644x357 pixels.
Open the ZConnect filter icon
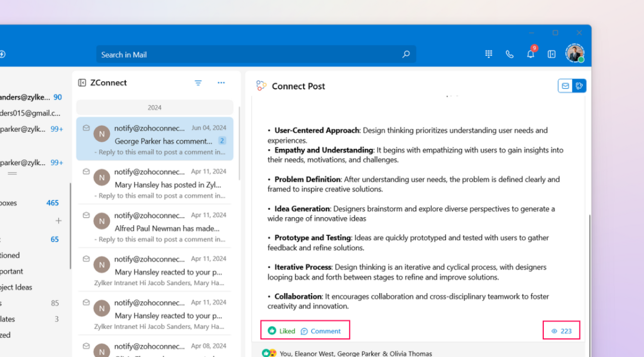(x=198, y=83)
